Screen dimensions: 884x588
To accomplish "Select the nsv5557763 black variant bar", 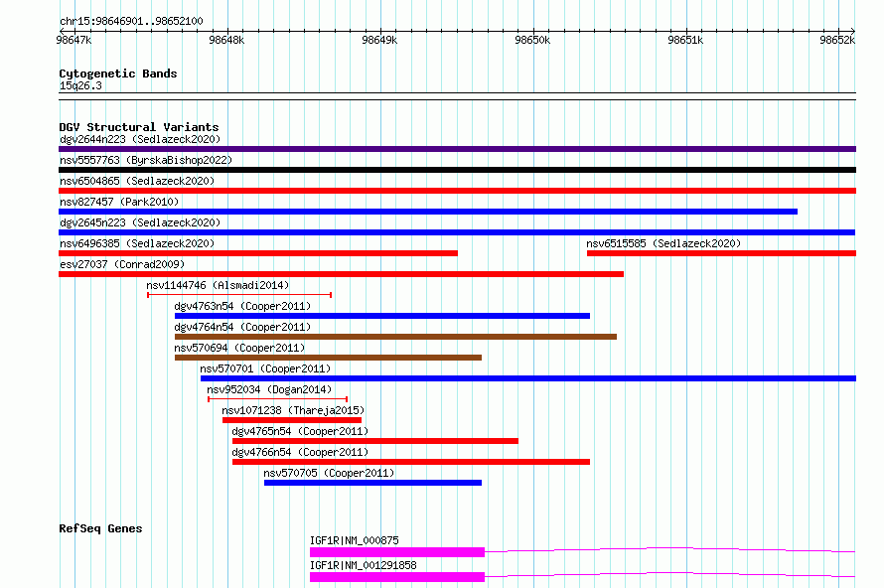I will point(457,170).
